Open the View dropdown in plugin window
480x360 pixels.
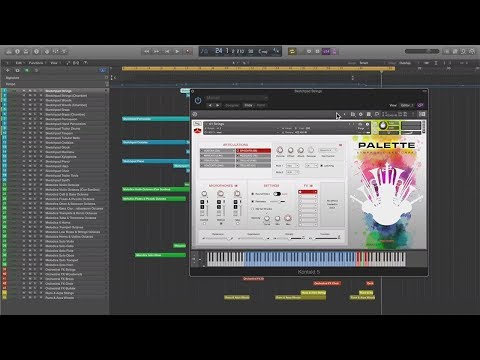(406, 105)
